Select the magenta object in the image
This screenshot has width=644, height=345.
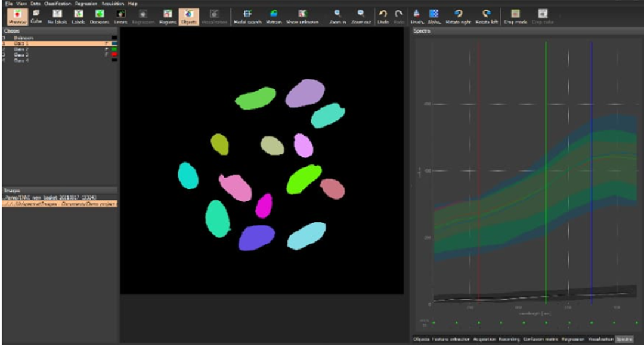pyautogui.click(x=264, y=206)
